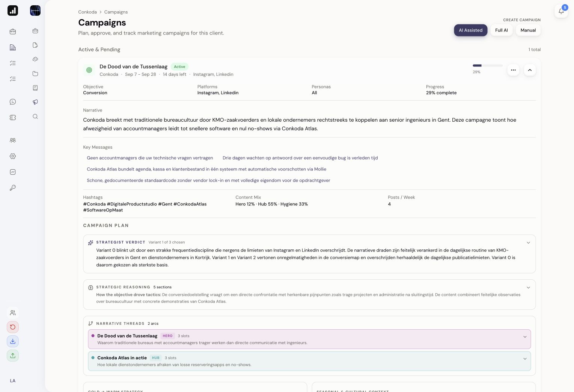Select the key message starting "Drie dagen wachten"

[x=300, y=158]
